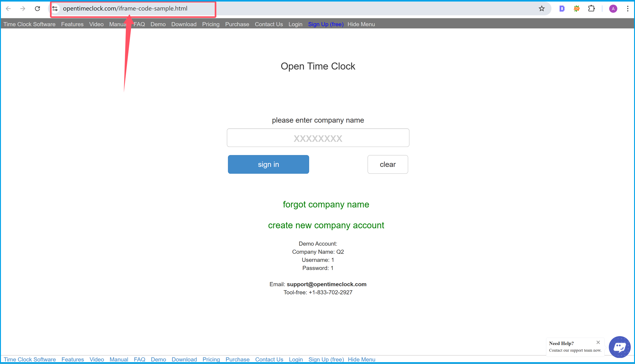This screenshot has width=635, height=364.
Task: Open Pricing footer link
Action: click(x=211, y=359)
